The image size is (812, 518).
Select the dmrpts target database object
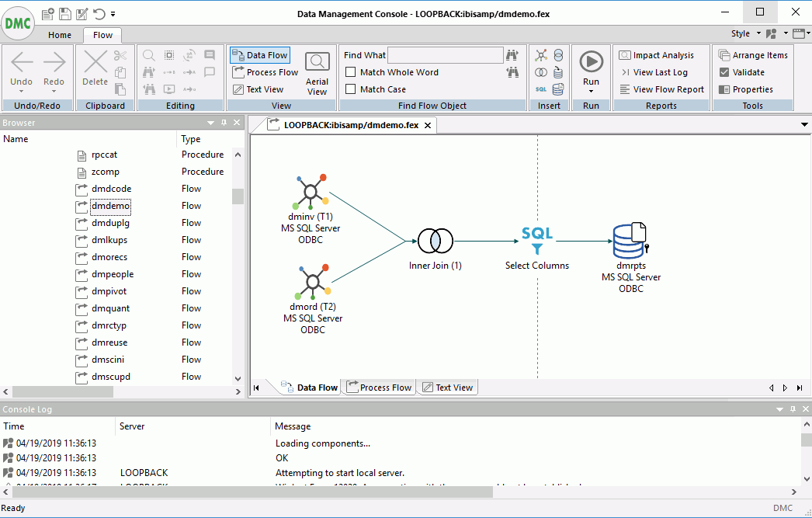631,258
